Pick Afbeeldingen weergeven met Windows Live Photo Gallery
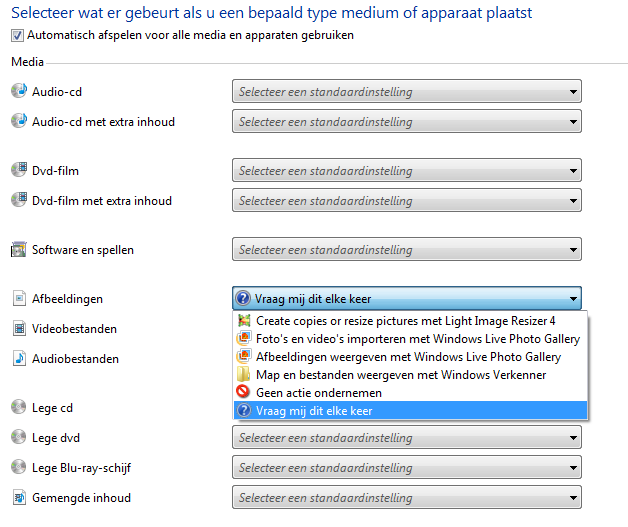 [410, 356]
